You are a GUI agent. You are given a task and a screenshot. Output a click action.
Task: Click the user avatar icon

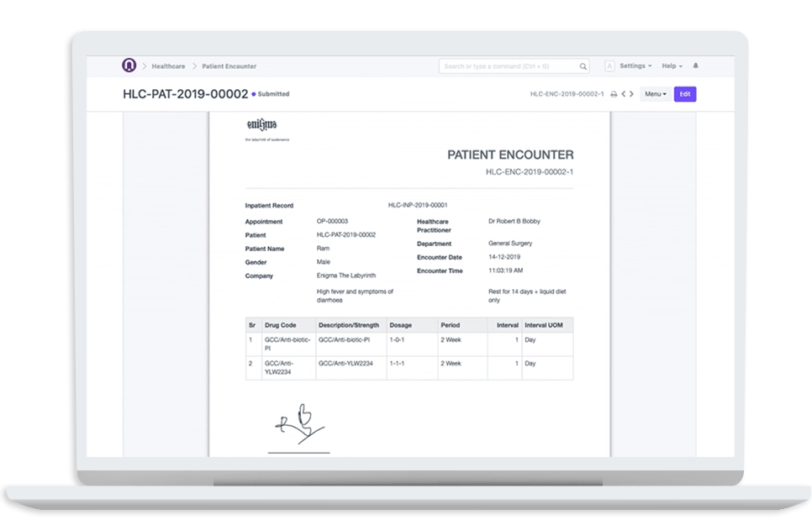pos(609,66)
